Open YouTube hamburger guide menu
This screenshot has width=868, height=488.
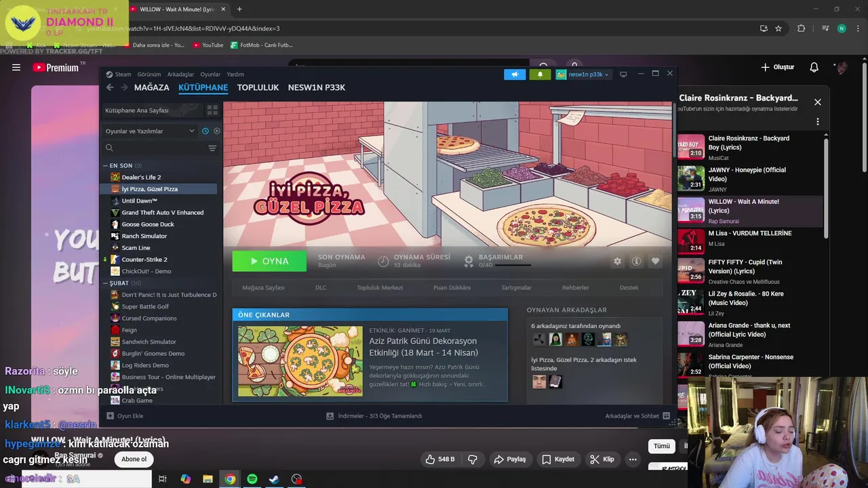(16, 67)
